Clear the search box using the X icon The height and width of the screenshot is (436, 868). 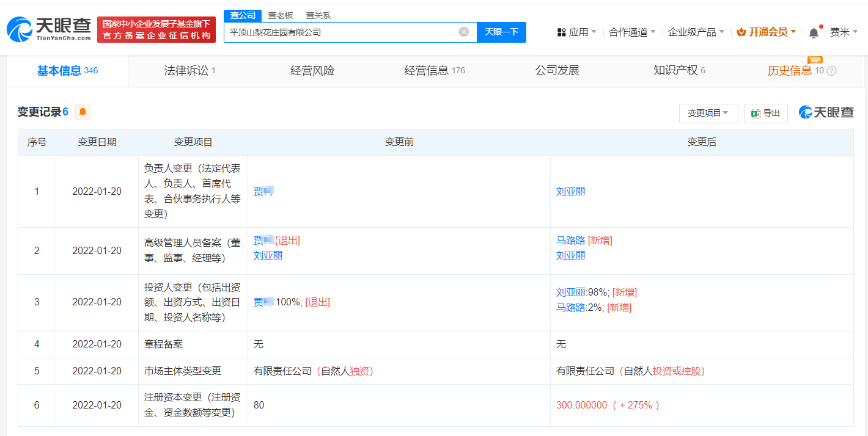point(463,32)
